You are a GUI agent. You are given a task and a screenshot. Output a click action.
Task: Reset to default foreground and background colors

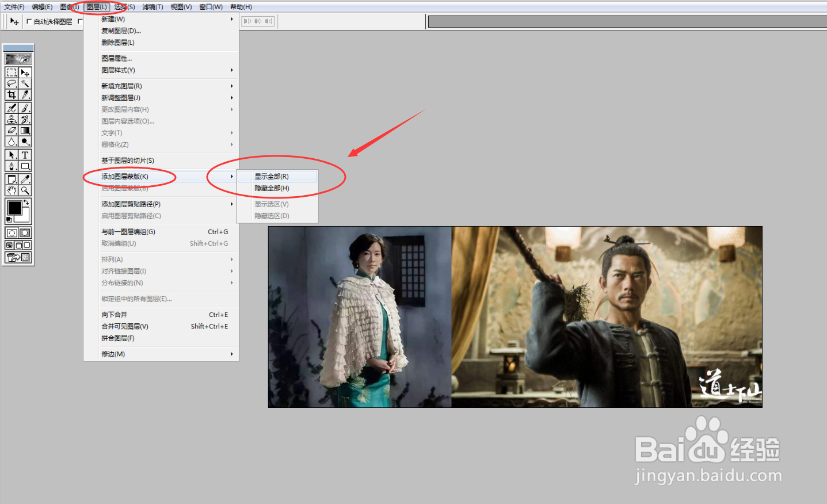point(9,220)
